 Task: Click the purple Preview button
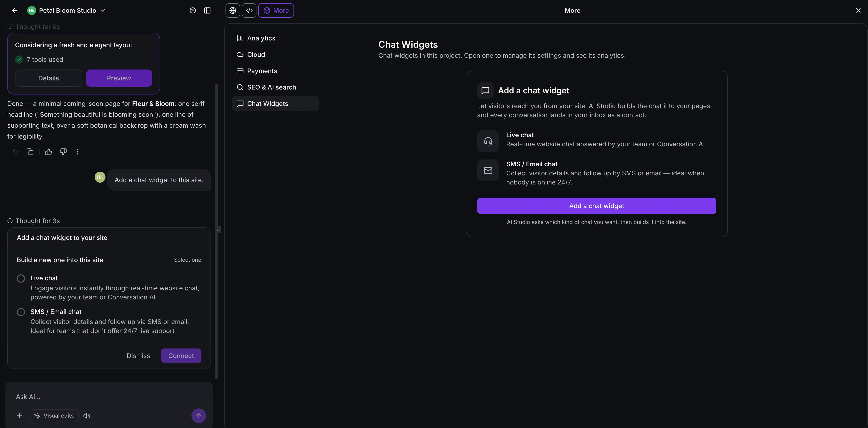[x=119, y=78]
